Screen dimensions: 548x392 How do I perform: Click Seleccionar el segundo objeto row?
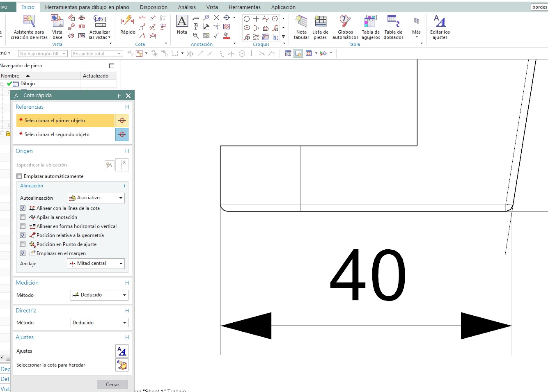(65, 134)
